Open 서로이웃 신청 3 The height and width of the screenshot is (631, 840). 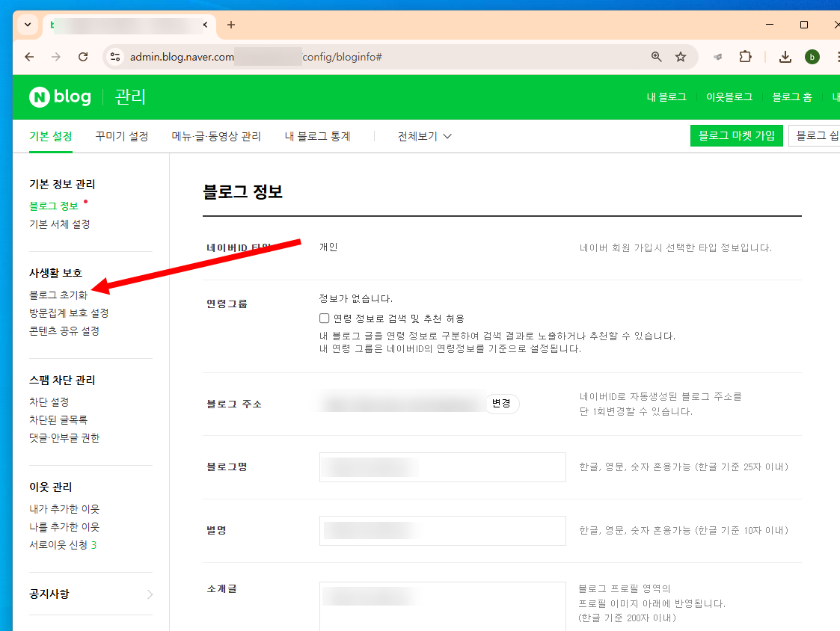[x=63, y=545]
